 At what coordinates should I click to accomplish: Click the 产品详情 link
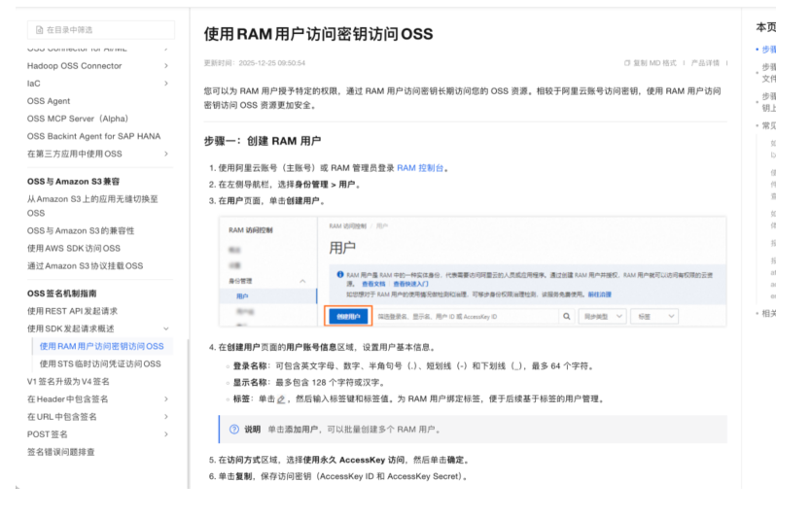(x=705, y=63)
